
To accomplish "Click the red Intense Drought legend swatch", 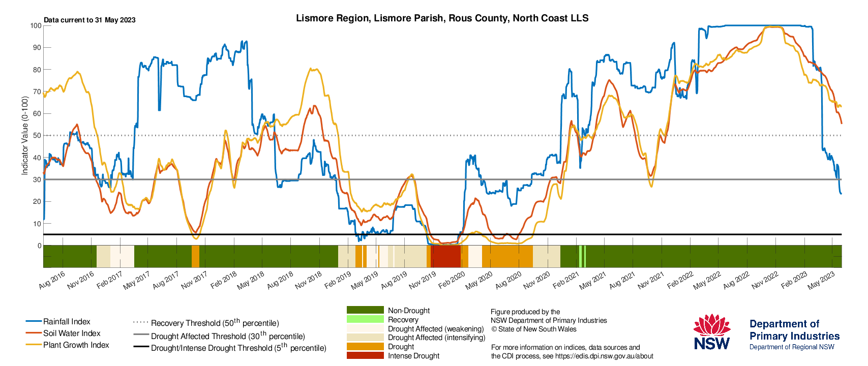I will [x=365, y=355].
